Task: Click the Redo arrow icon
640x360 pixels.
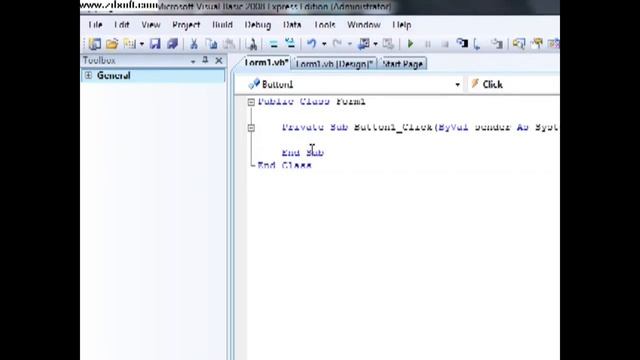Action: (337, 44)
